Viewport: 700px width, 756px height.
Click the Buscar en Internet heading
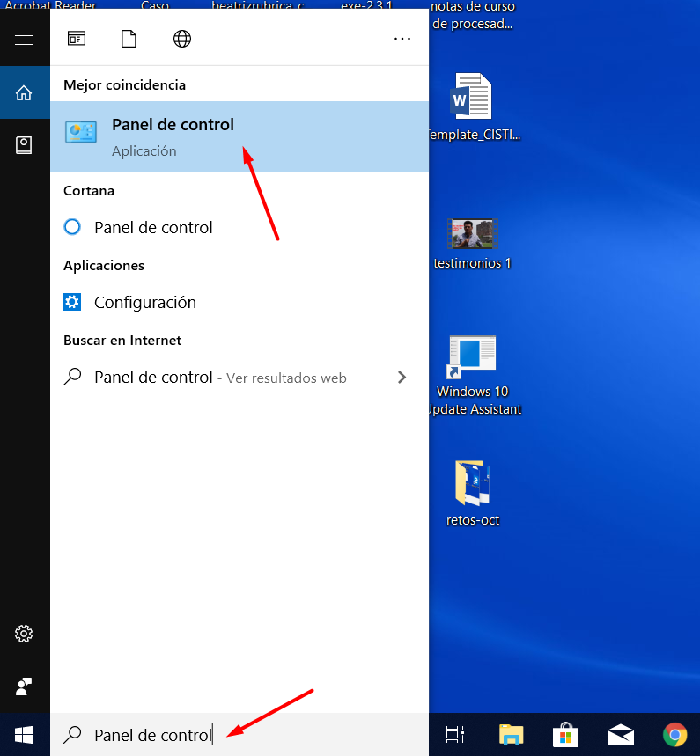[x=122, y=341]
